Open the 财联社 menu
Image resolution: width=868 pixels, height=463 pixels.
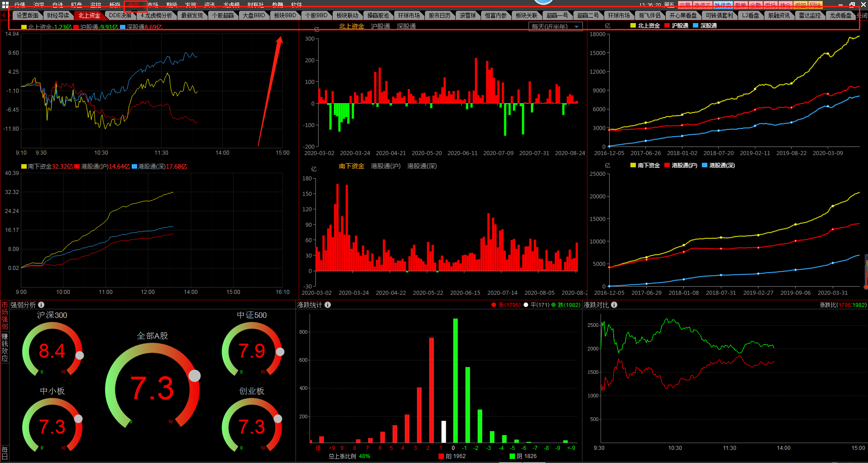tap(256, 5)
